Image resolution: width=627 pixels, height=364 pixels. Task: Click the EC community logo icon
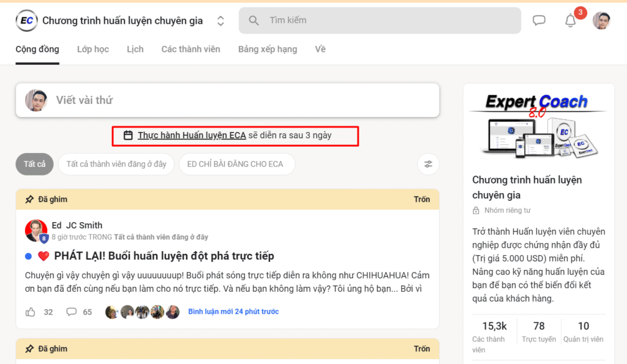pyautogui.click(x=26, y=20)
